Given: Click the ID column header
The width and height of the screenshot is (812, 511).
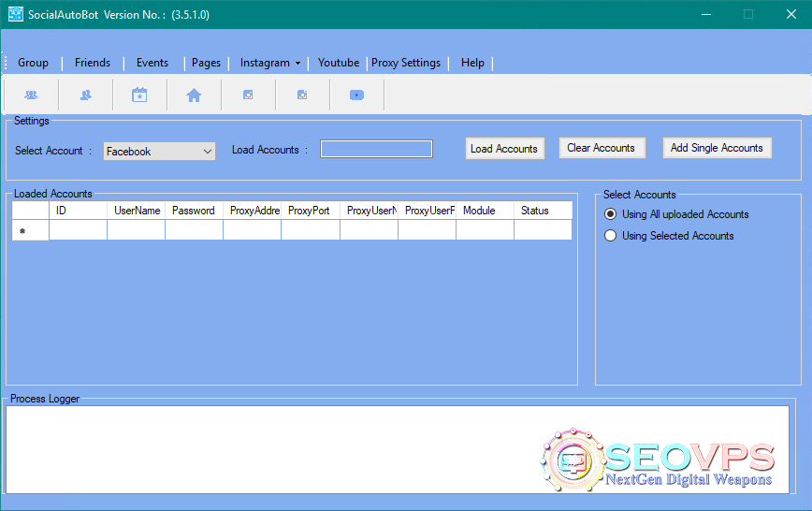Looking at the screenshot, I should click(79, 211).
